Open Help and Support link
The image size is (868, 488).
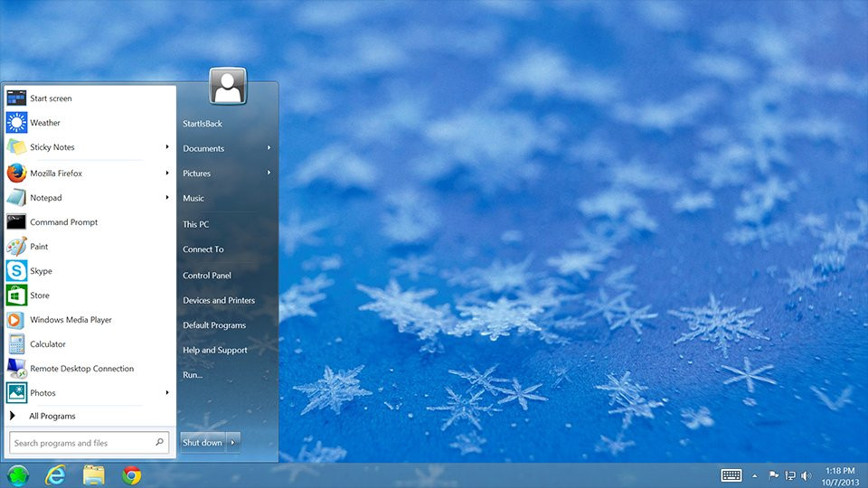(215, 350)
